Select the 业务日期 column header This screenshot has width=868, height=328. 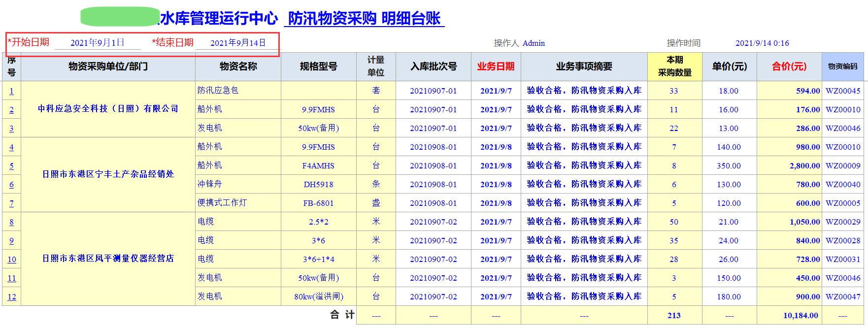click(x=496, y=66)
